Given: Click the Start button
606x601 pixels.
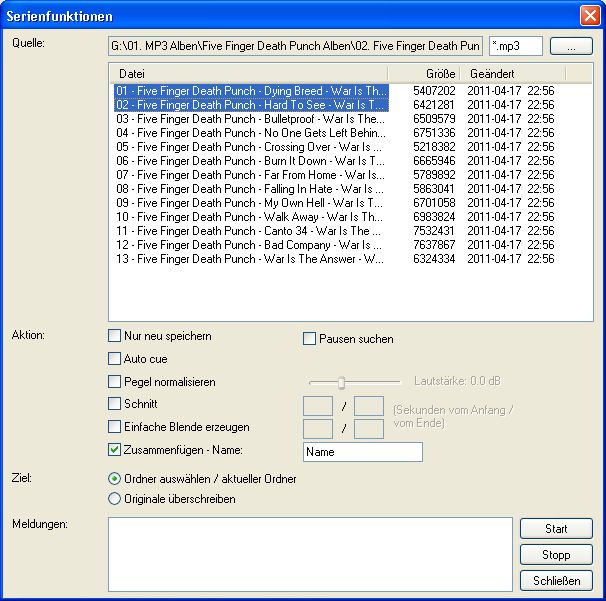Looking at the screenshot, I should 556,529.
